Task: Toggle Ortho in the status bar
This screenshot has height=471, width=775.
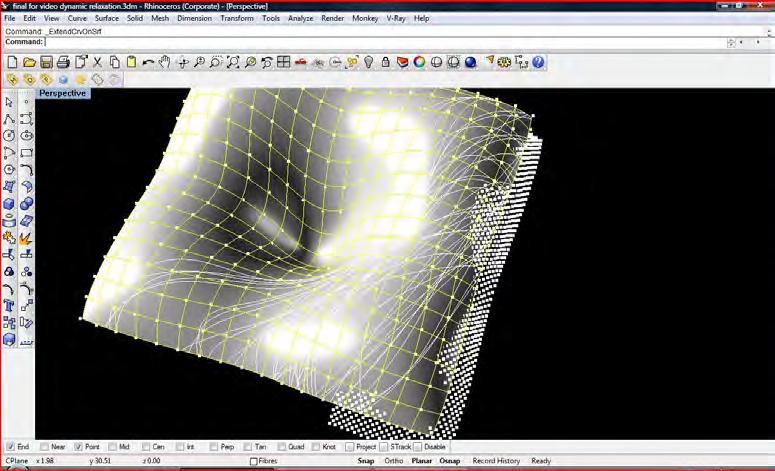Action: tap(394, 461)
